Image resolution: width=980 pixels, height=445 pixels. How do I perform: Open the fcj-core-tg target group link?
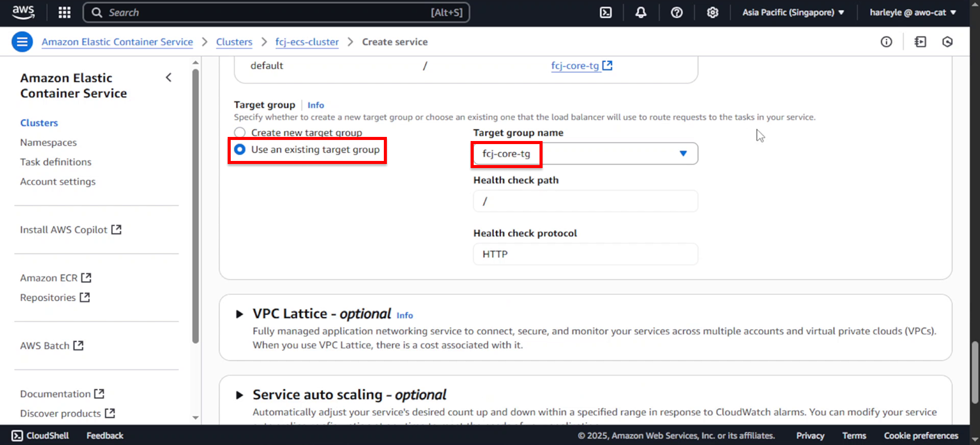point(575,65)
